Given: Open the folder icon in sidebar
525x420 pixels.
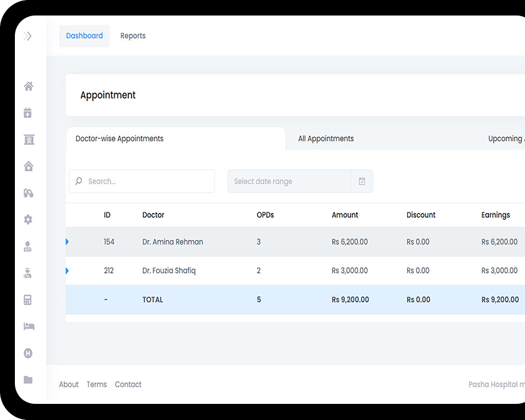Looking at the screenshot, I should [x=28, y=380].
